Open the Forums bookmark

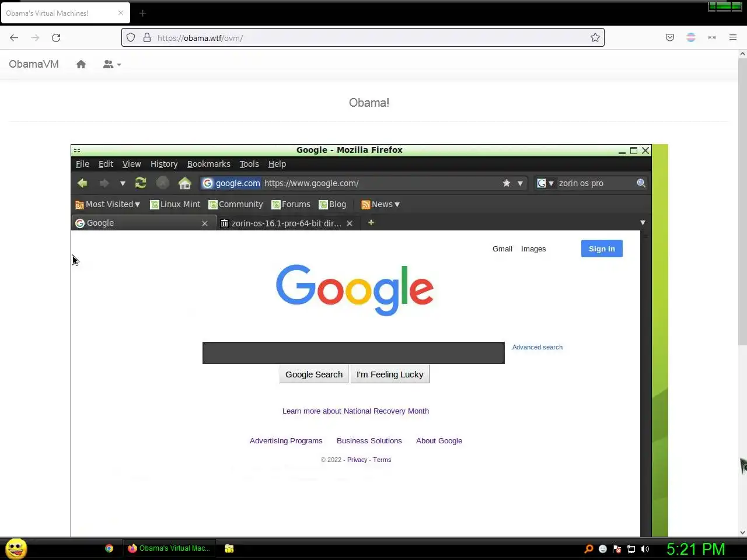291,204
